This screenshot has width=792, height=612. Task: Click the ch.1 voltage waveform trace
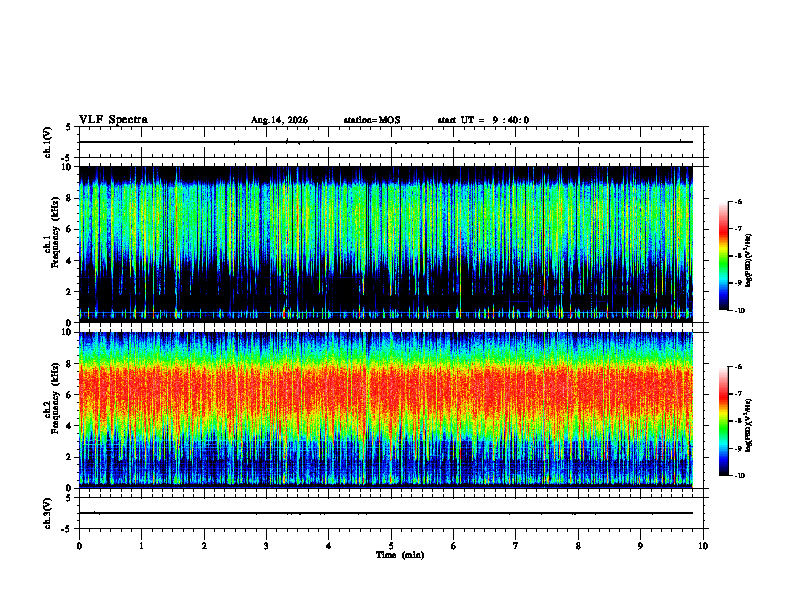coord(386,142)
